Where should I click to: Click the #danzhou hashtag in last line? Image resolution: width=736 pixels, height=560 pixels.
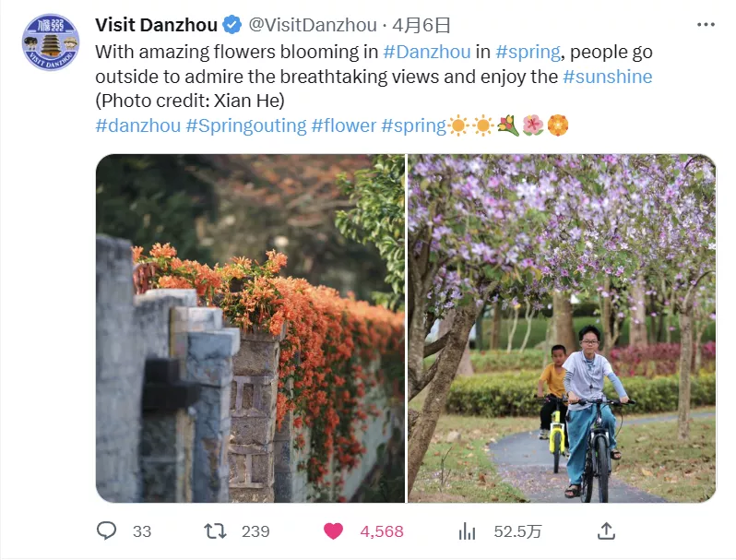(x=138, y=125)
